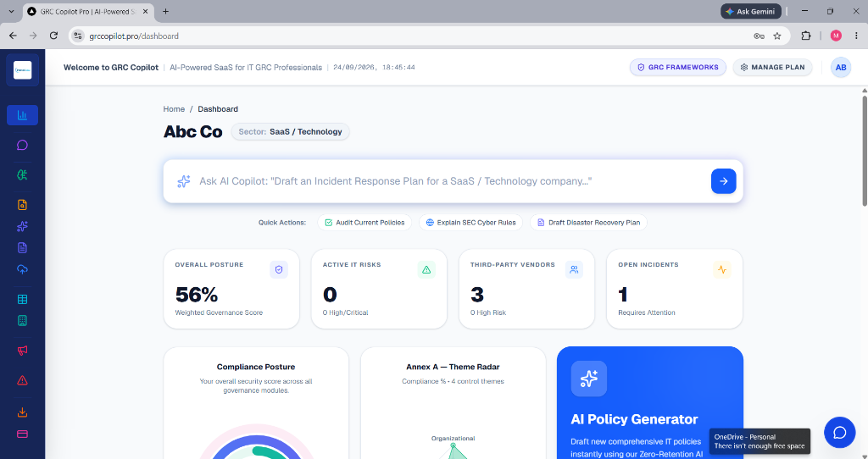The height and width of the screenshot is (459, 868).
Task: Click the Requires Attention text on Open Incidents
Action: 647,313
